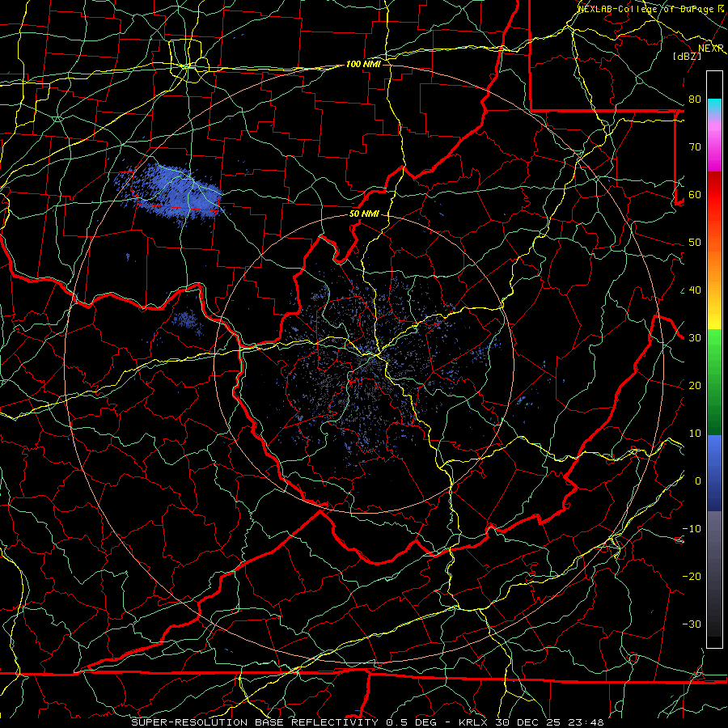Click the green segment of the reflectivity color bar
Screen dimensions: 728x728
(x=714, y=382)
